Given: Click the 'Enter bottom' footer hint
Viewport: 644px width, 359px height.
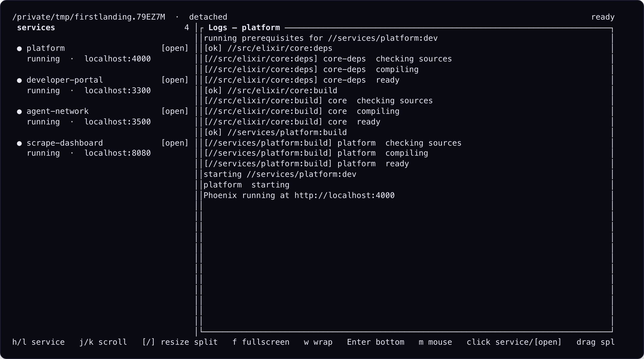Looking at the screenshot, I should (376, 342).
